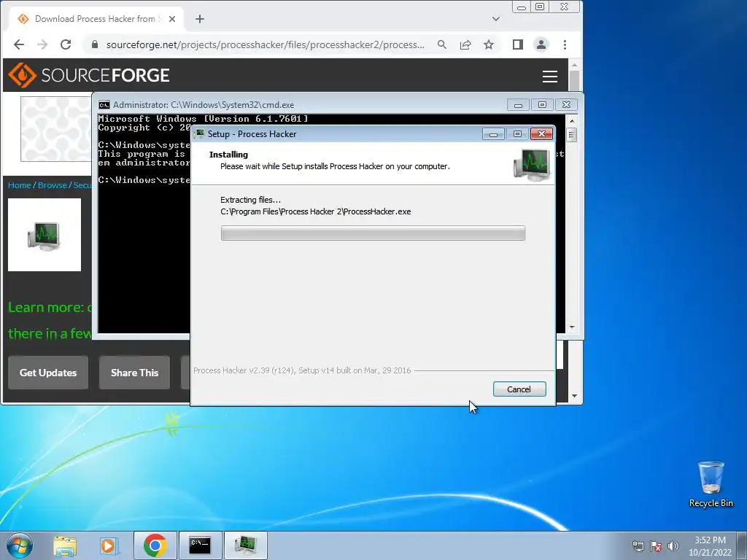Open Action Center flag icon
The width and height of the screenshot is (747, 560).
pos(656,546)
